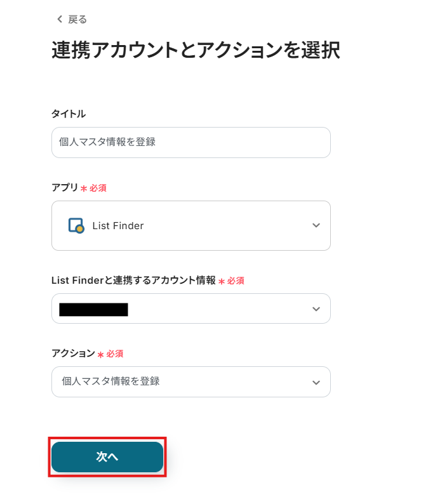
Task: Select the List Finder text in app selector
Action: pos(118,225)
